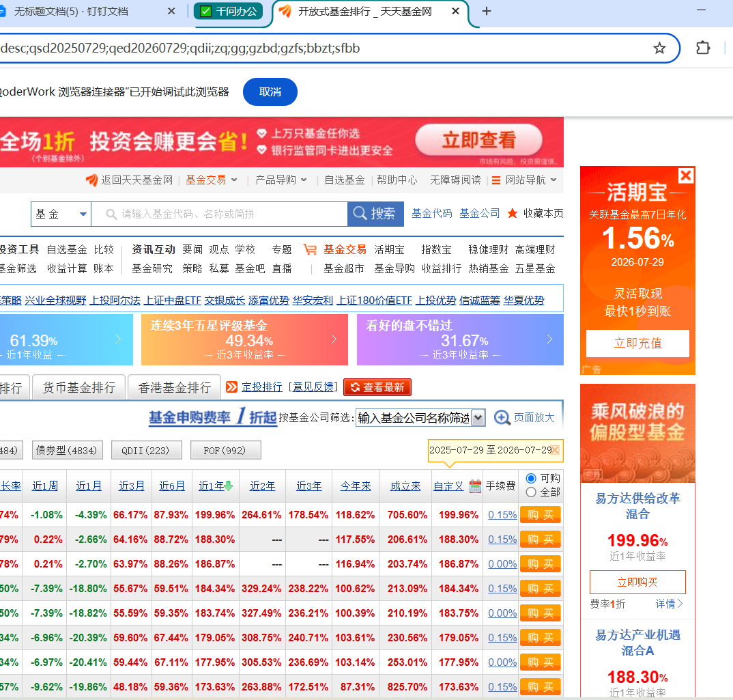Close the 活期宝 advertisement
The width and height of the screenshot is (733, 700).
tap(686, 176)
